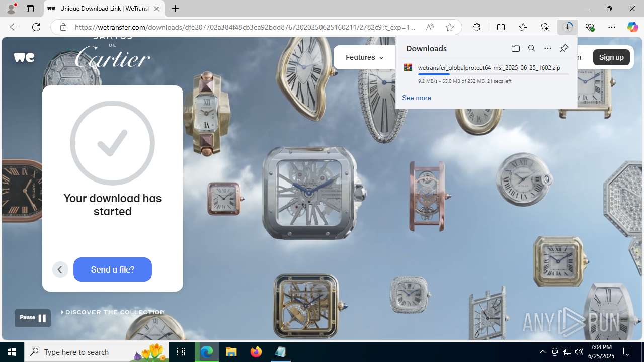
Task: Click Discover the Collection link
Action: 113,312
